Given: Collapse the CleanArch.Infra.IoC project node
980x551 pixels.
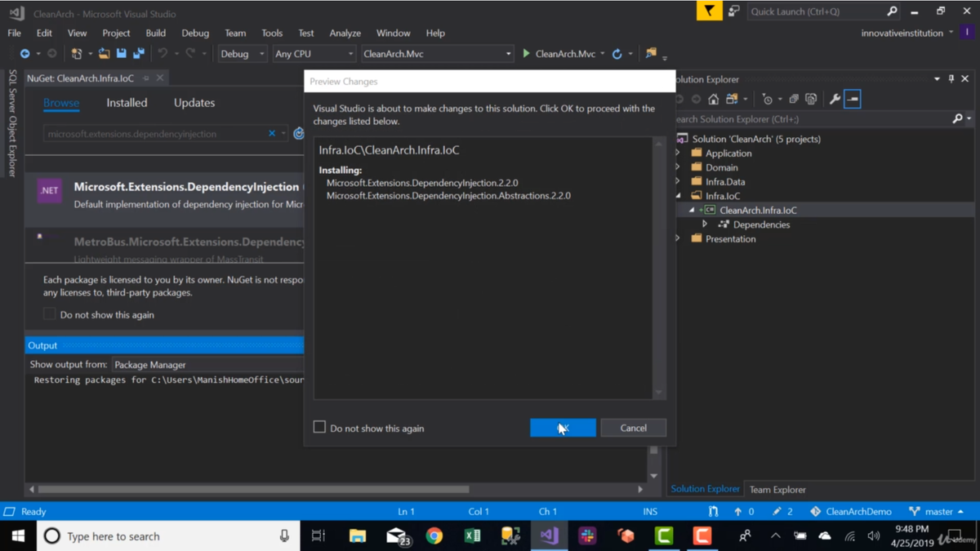Looking at the screenshot, I should 692,211.
